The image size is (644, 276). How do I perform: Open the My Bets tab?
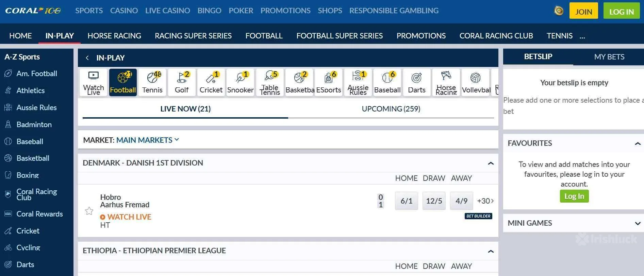point(609,57)
